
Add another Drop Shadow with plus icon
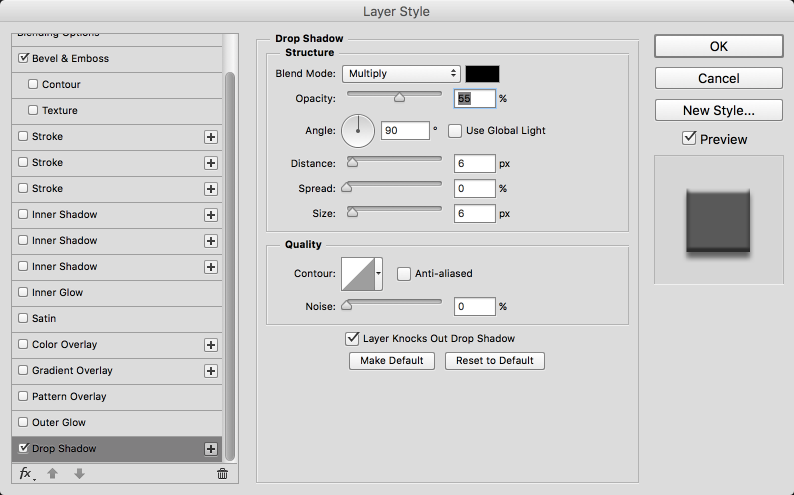[x=211, y=449]
